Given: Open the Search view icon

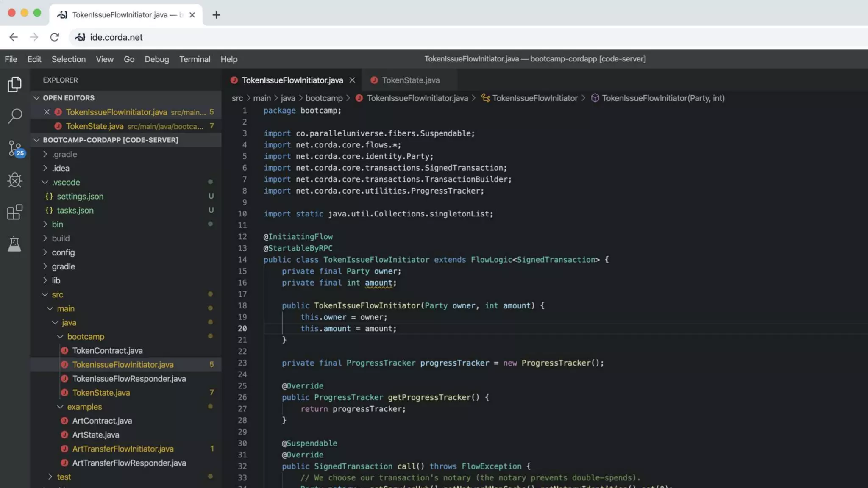Looking at the screenshot, I should tap(14, 116).
